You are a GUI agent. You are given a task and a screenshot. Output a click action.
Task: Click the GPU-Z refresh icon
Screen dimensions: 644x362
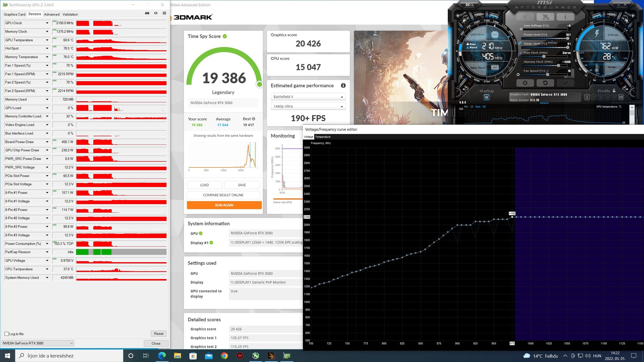pos(156,13)
